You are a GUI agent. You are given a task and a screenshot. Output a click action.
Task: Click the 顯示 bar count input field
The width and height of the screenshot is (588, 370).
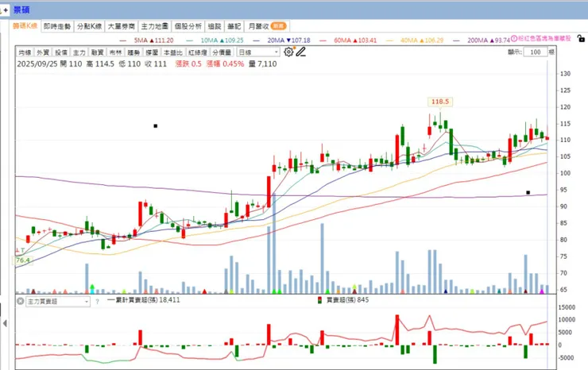535,52
